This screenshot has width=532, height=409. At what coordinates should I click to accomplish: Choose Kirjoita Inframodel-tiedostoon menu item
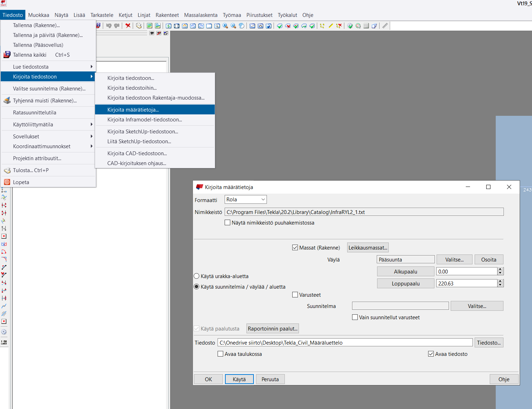point(155,119)
